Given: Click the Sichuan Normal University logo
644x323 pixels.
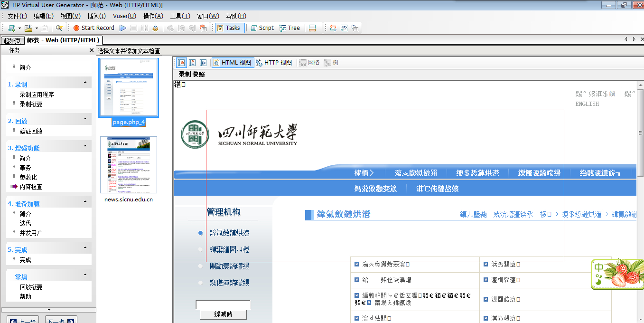Looking at the screenshot, I should click(x=239, y=133).
